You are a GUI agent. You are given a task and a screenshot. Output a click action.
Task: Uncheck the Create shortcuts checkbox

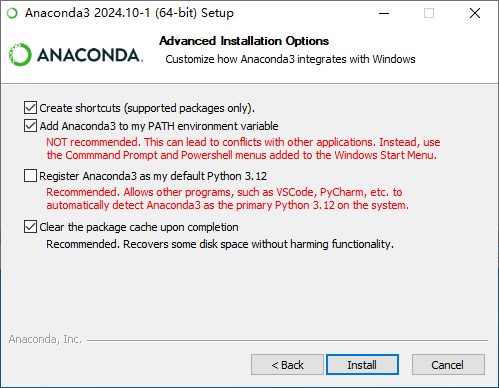click(x=30, y=108)
